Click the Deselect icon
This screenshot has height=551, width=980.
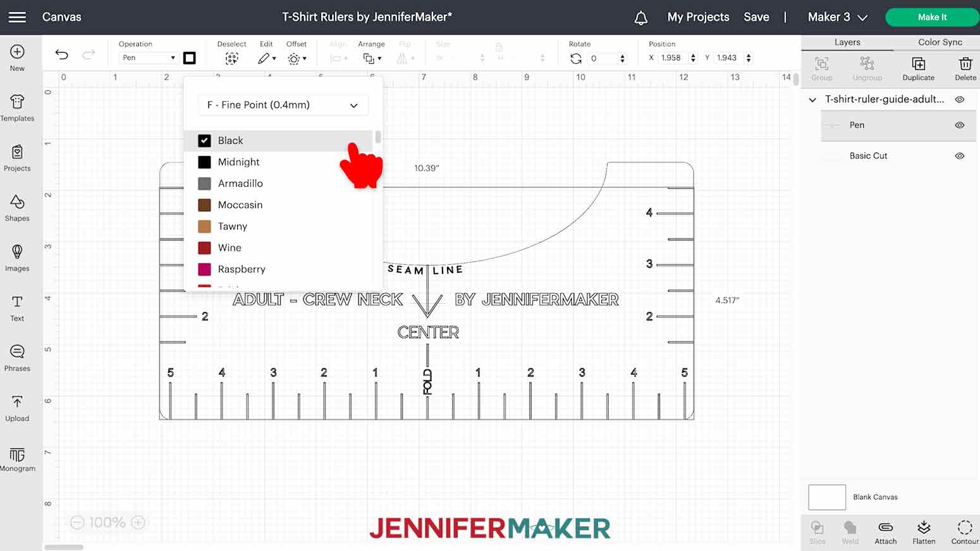232,58
